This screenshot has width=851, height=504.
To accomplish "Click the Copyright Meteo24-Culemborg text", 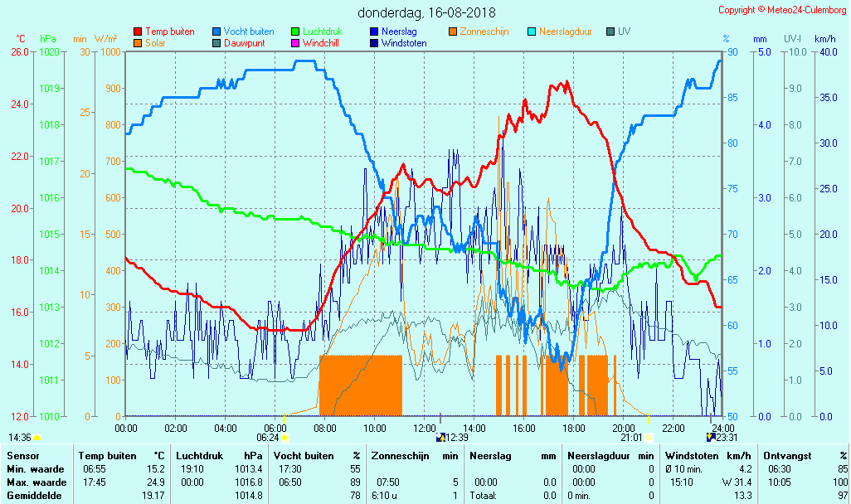I will point(781,10).
